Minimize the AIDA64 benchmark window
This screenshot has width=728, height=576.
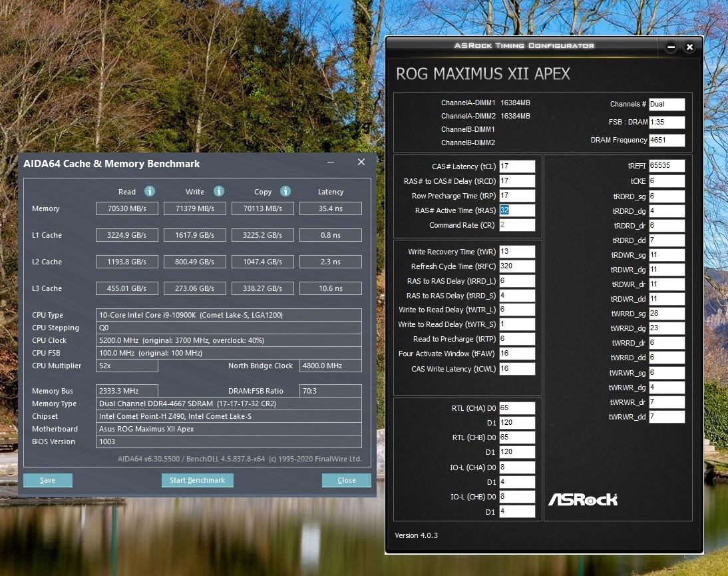331,162
